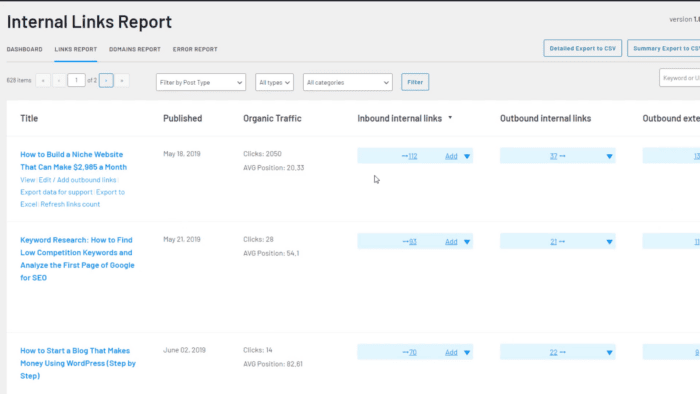
Task: Jump to last page arrow in pagination
Action: point(122,80)
